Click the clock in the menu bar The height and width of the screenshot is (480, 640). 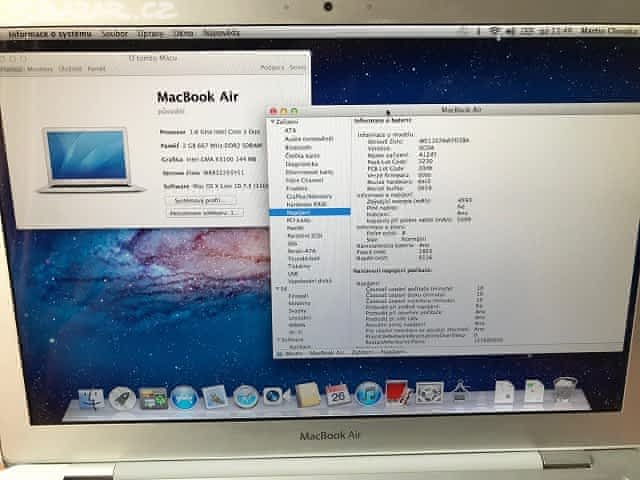(555, 31)
